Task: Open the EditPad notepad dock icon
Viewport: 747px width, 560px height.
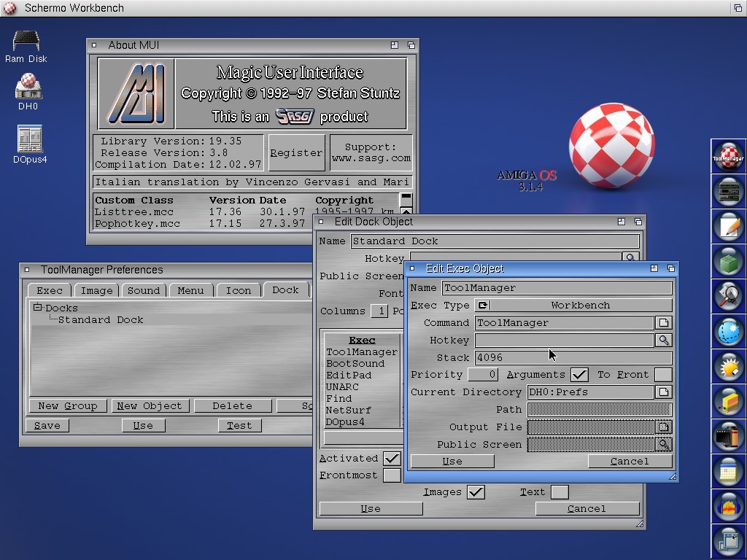Action: 728,226
